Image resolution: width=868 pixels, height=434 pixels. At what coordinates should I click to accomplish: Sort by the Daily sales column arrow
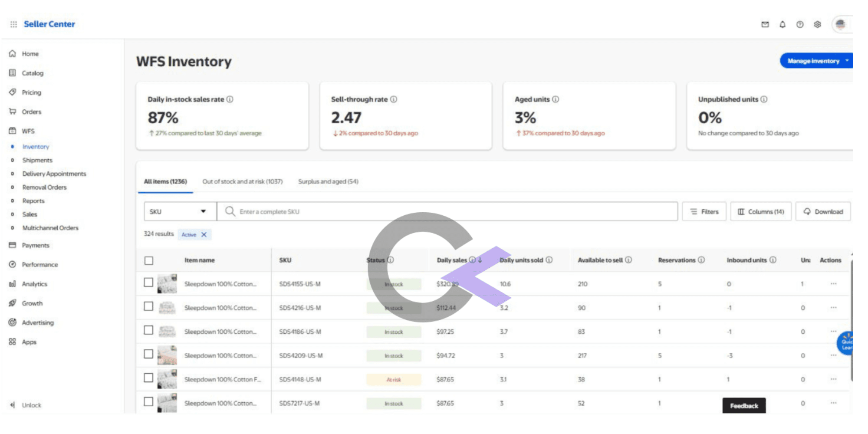(480, 260)
